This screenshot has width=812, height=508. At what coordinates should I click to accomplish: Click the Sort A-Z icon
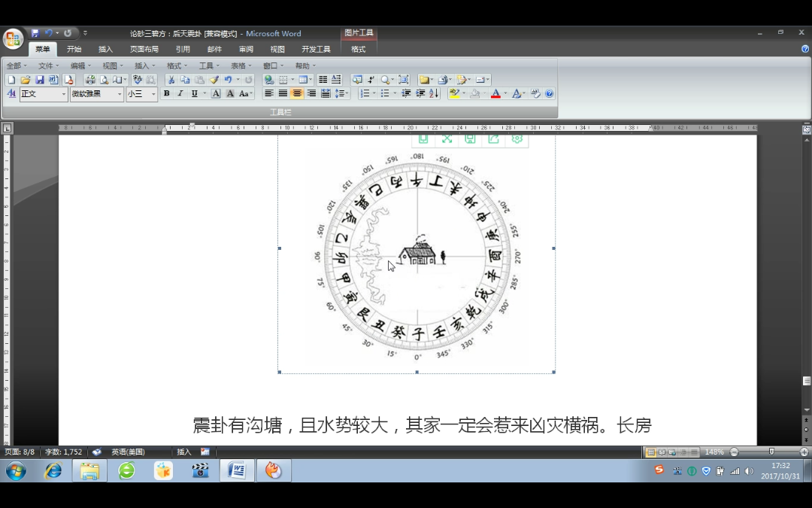click(435, 94)
